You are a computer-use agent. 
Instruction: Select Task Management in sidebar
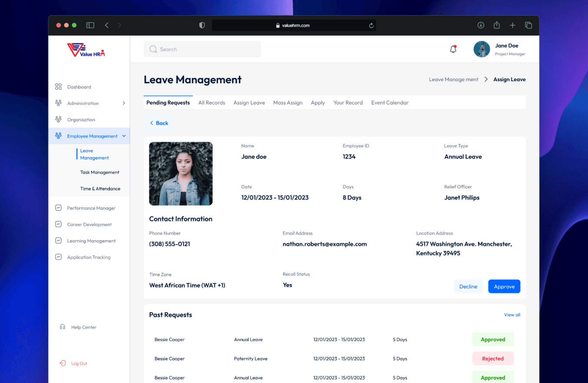tap(99, 172)
